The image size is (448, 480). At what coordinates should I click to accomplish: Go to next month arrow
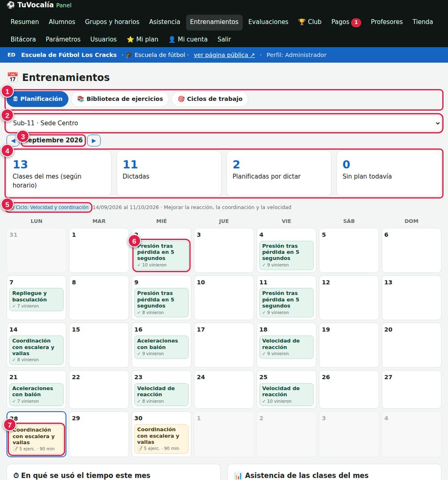[94, 141]
